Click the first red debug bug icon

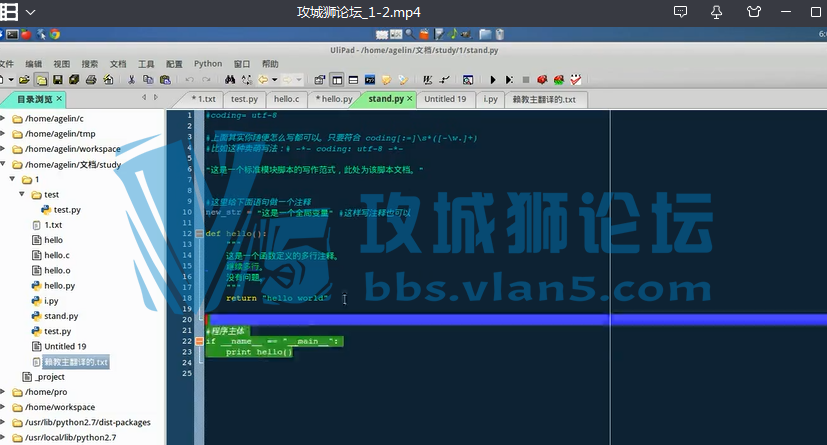coord(542,80)
